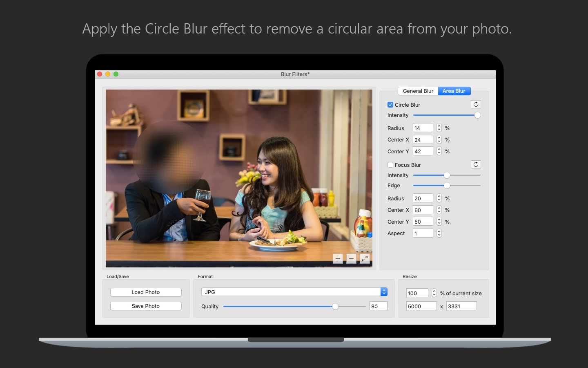
Task: Click the Focus Blur Edge slider
Action: tap(447, 186)
